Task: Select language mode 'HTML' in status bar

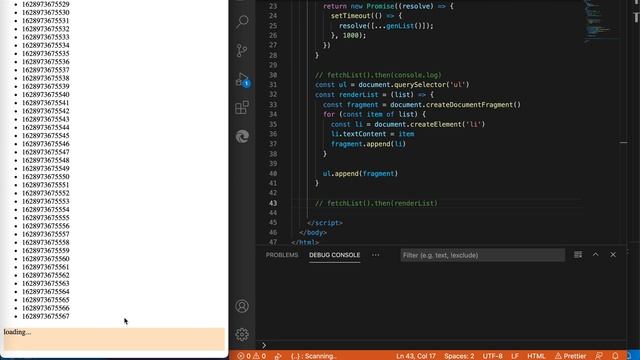Action: pyautogui.click(x=536, y=356)
